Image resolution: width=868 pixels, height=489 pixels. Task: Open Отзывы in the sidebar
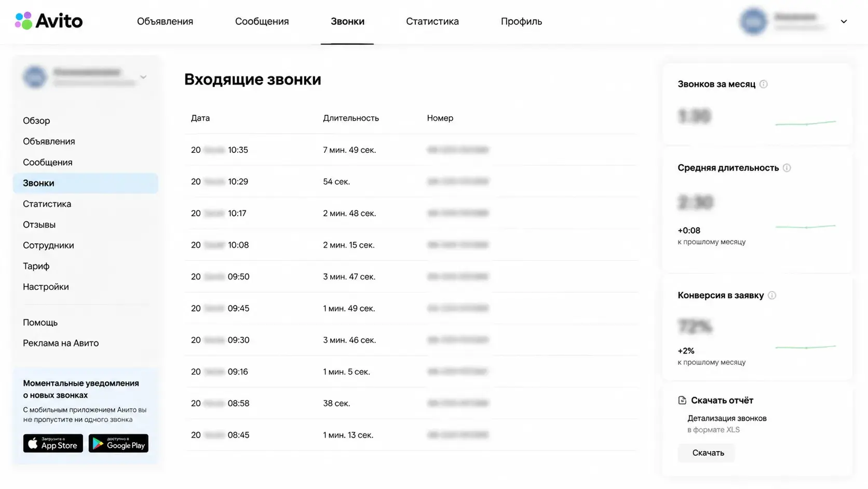pos(39,224)
